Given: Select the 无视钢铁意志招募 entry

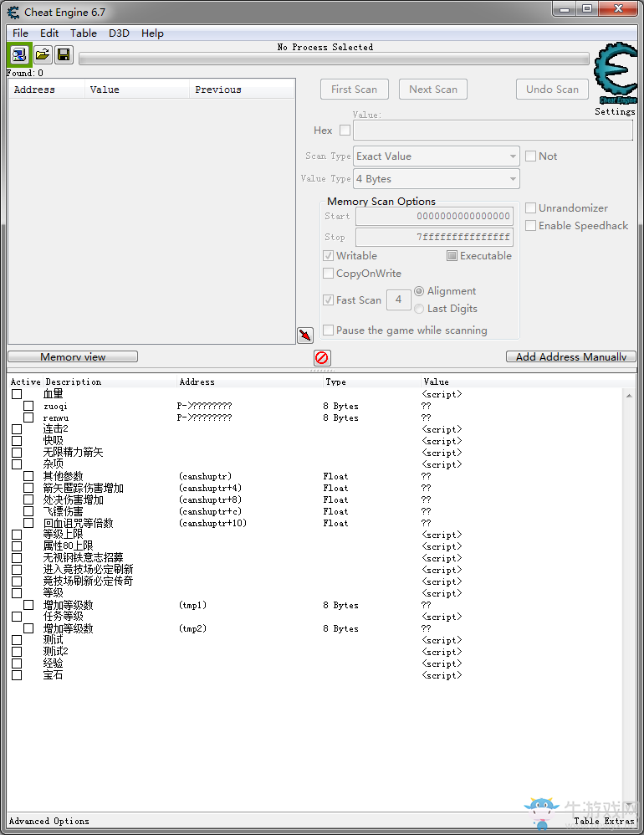Looking at the screenshot, I should click(x=83, y=557).
